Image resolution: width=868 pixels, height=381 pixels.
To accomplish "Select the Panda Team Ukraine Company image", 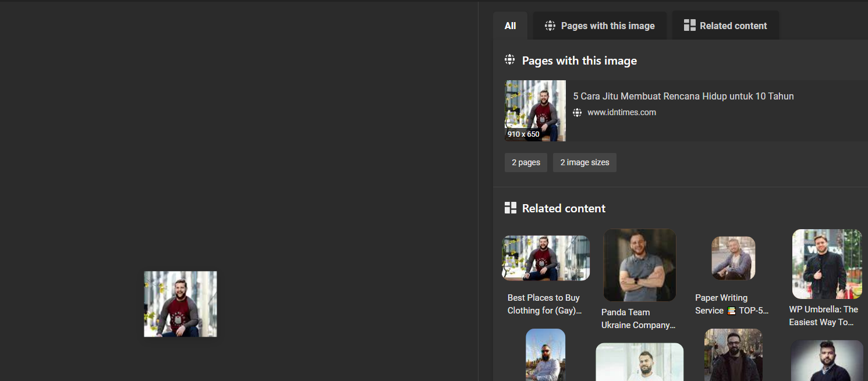I will [x=639, y=265].
